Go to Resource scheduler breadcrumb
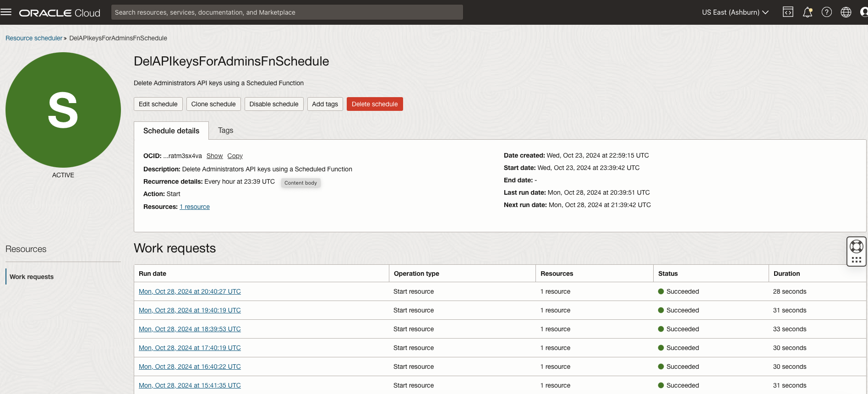Screen dimensions: 868x394 [34, 38]
